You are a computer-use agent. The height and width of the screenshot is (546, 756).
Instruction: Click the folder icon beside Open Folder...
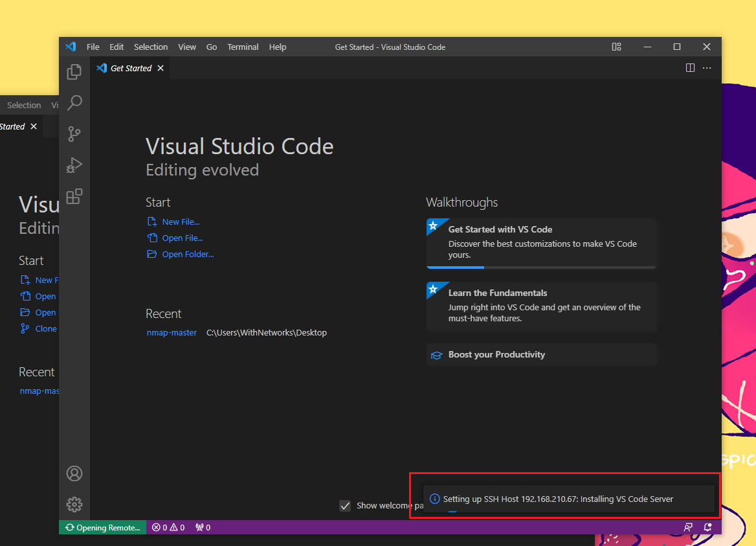152,254
